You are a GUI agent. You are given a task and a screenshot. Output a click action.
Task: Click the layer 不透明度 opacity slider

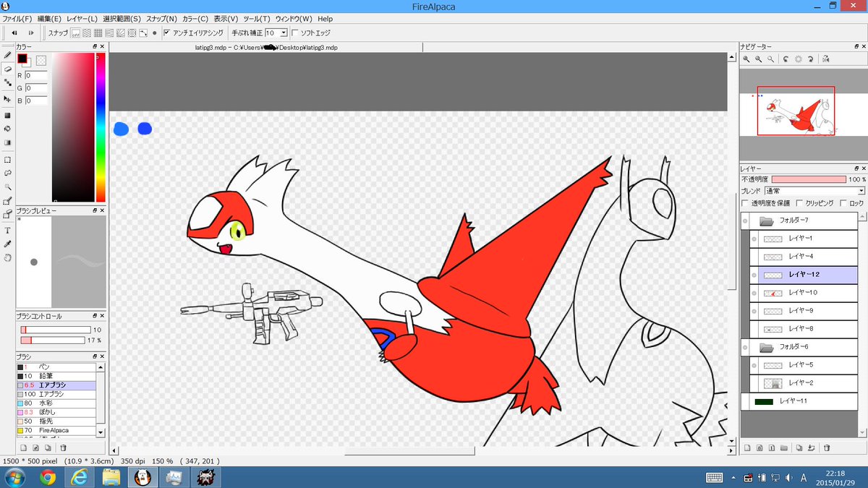[x=809, y=179]
